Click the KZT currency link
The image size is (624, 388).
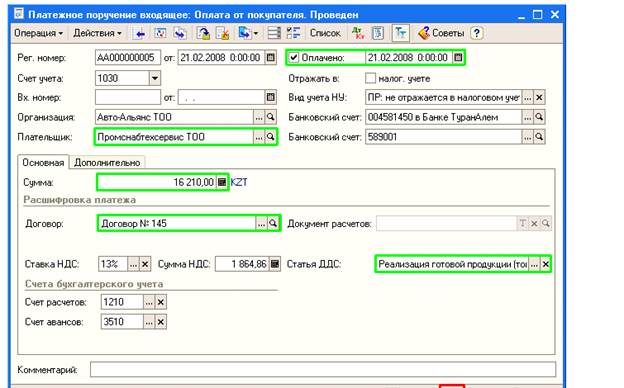[x=239, y=182]
